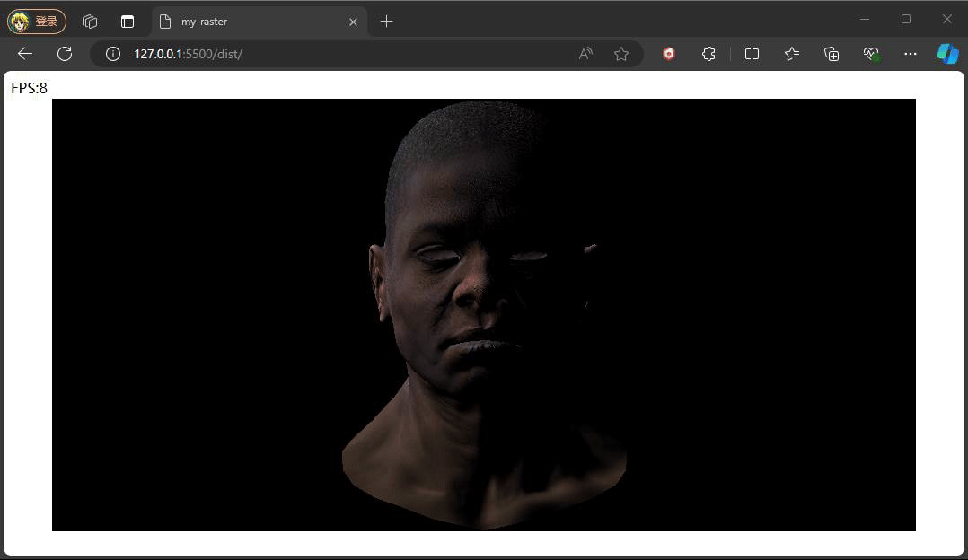Start Read aloud from address bar
Viewport: 968px width, 560px height.
[585, 54]
